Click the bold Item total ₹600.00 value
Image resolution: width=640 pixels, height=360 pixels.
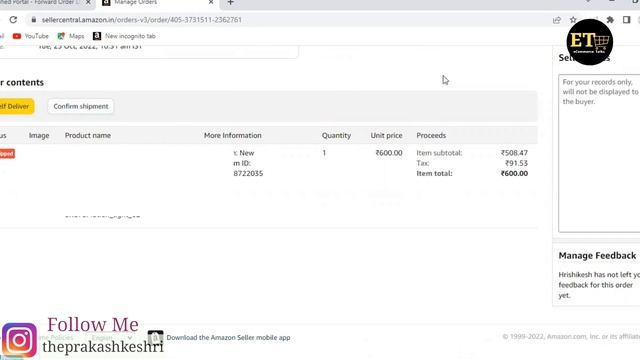tap(514, 173)
